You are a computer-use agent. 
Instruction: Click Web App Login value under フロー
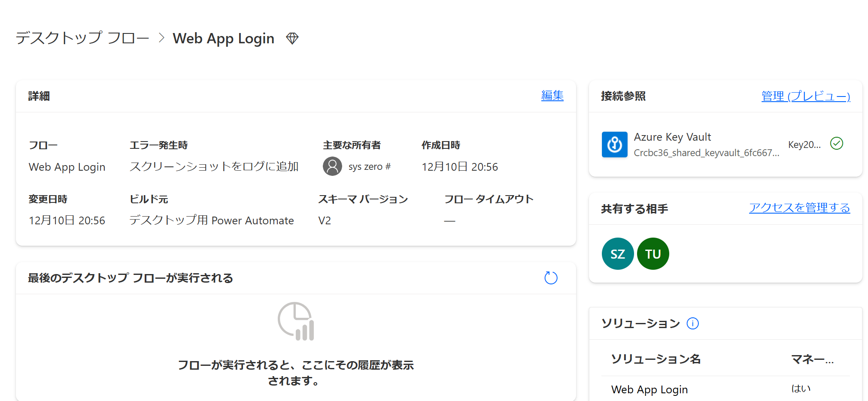click(67, 167)
